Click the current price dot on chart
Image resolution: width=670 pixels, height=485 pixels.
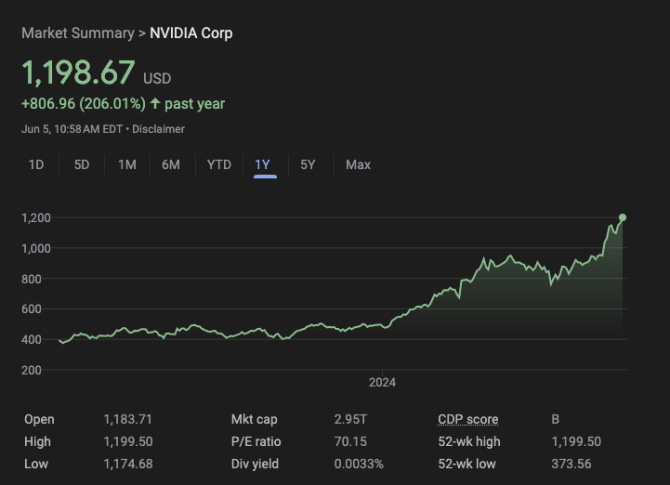coord(623,218)
